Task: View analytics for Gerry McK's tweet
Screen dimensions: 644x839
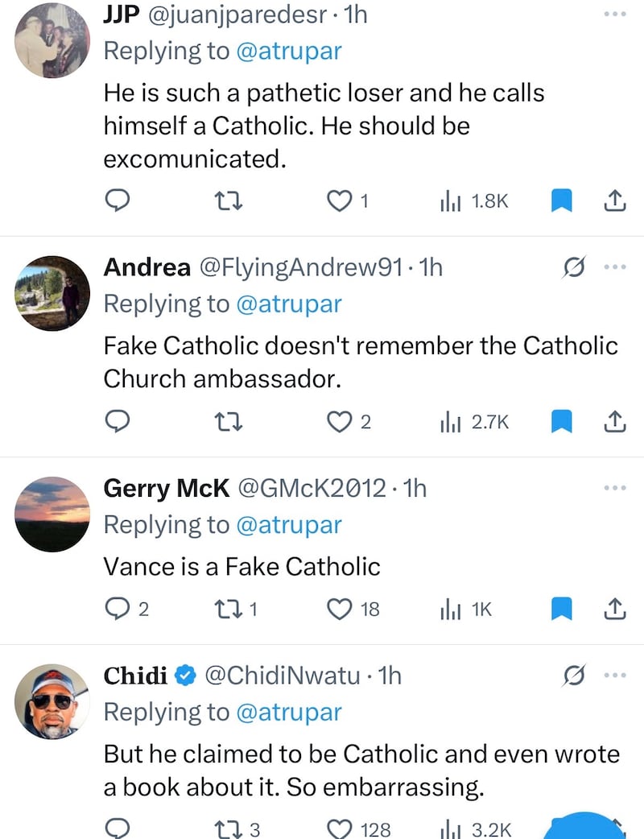Action: point(448,609)
